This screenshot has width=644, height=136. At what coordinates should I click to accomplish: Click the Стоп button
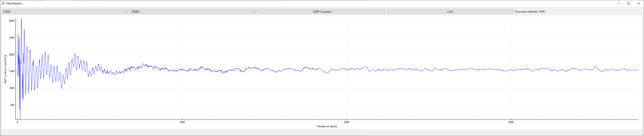[450, 12]
